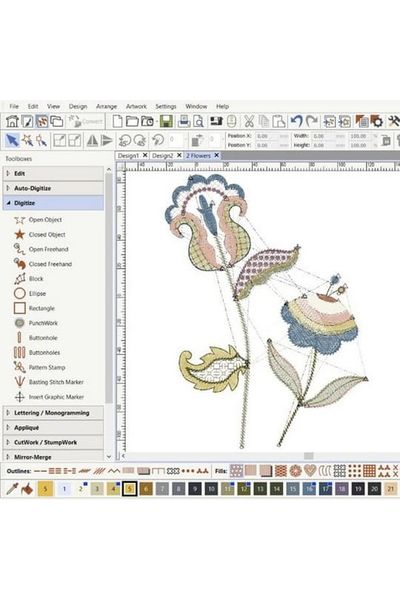Close the 2 Flowers tab
This screenshot has height=600, width=400.
(217, 155)
